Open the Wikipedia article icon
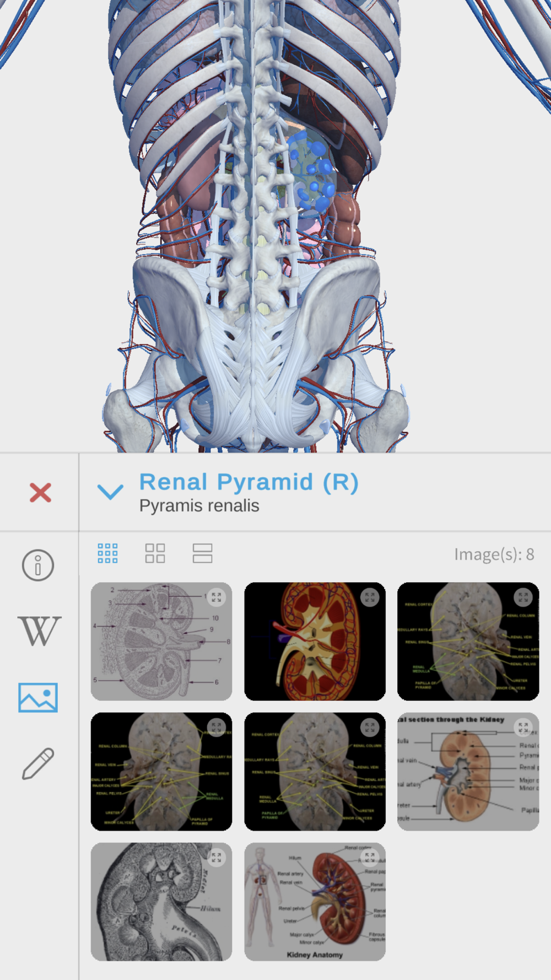The width and height of the screenshot is (551, 980). point(39,631)
